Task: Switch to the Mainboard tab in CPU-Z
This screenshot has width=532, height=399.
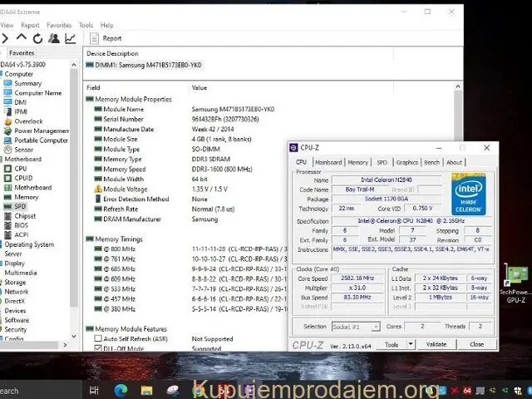Action: click(328, 163)
